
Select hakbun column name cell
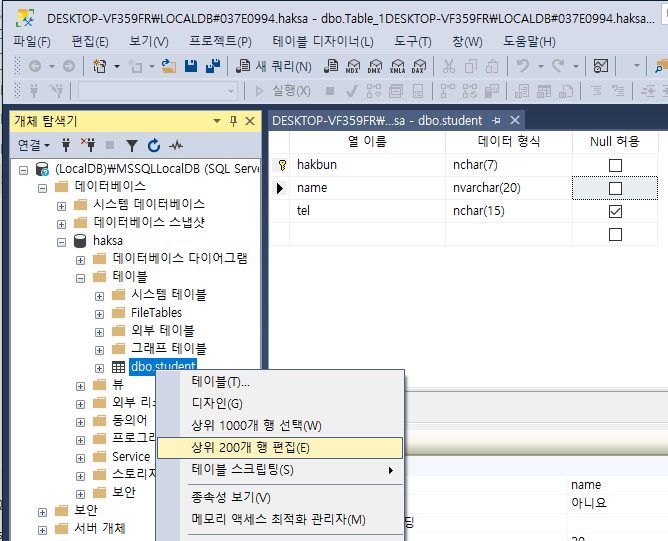[367, 165]
